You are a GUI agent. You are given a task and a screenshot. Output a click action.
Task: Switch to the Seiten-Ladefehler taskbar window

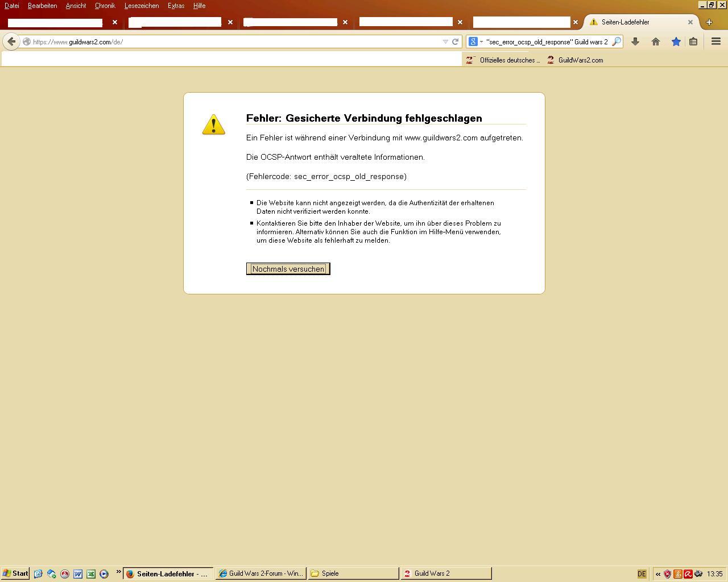[x=168, y=573]
